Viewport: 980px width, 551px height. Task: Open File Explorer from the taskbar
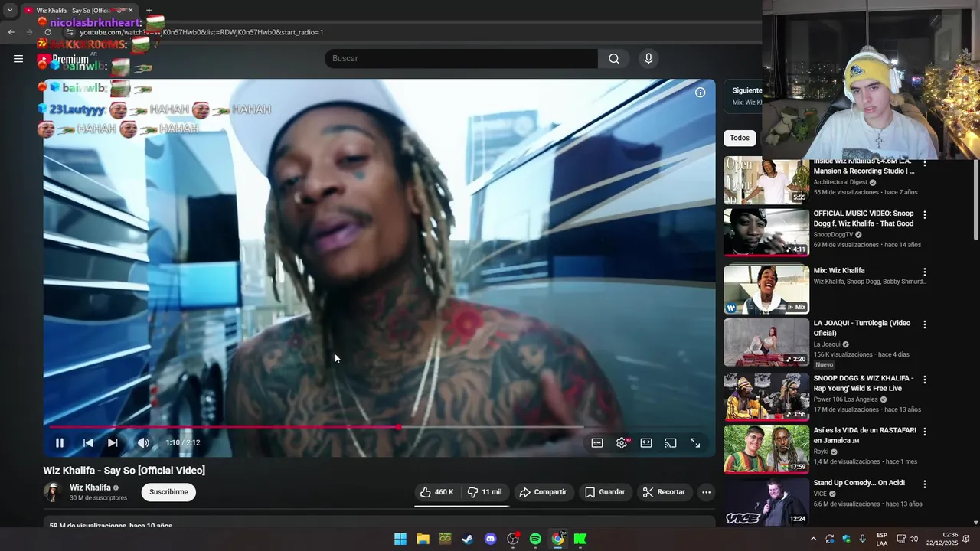tap(423, 539)
